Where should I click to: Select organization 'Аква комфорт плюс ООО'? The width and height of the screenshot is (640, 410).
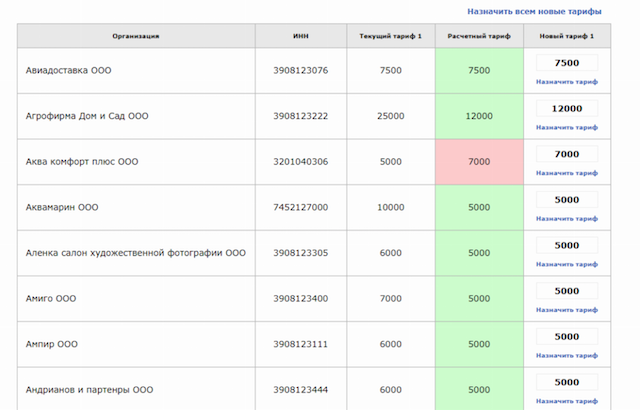[x=82, y=162]
